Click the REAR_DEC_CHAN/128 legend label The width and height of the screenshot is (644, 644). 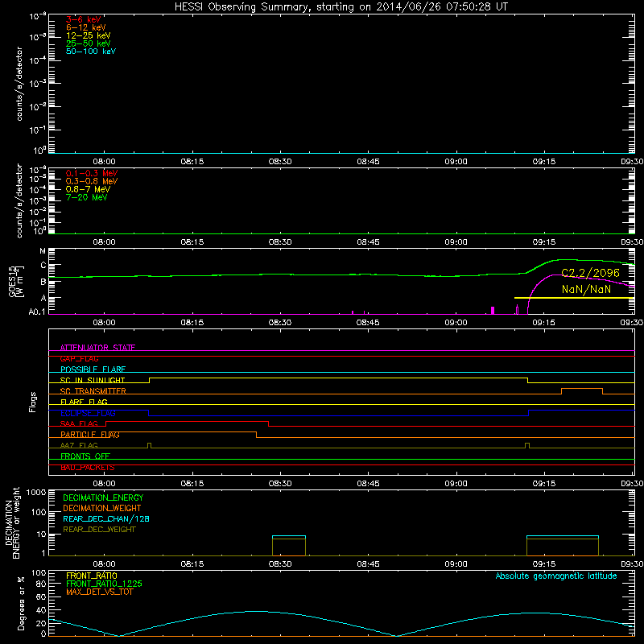point(106,518)
